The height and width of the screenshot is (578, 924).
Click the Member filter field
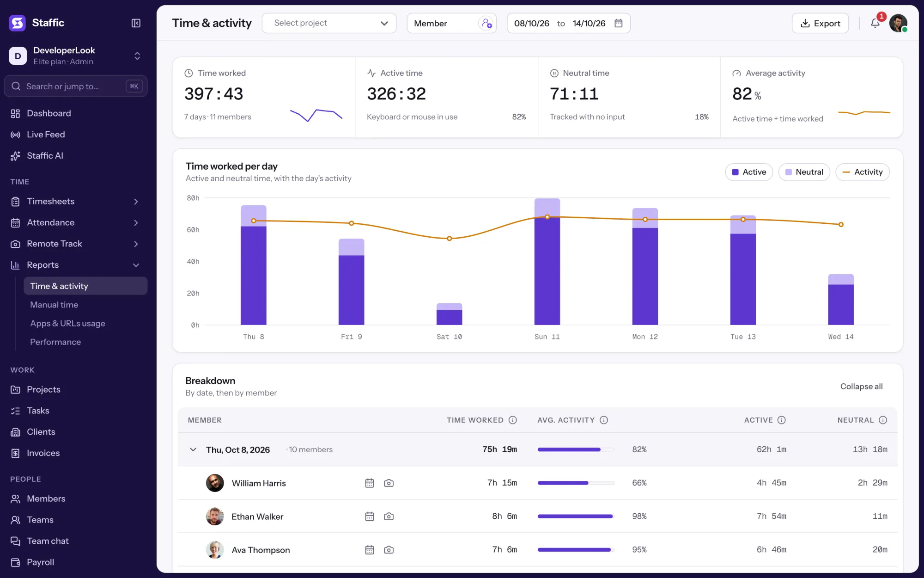(x=451, y=23)
